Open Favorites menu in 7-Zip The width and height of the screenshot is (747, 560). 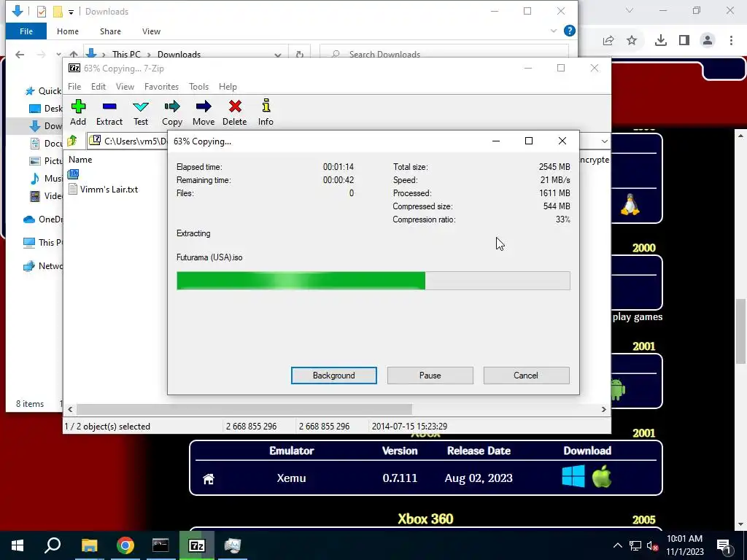point(161,87)
